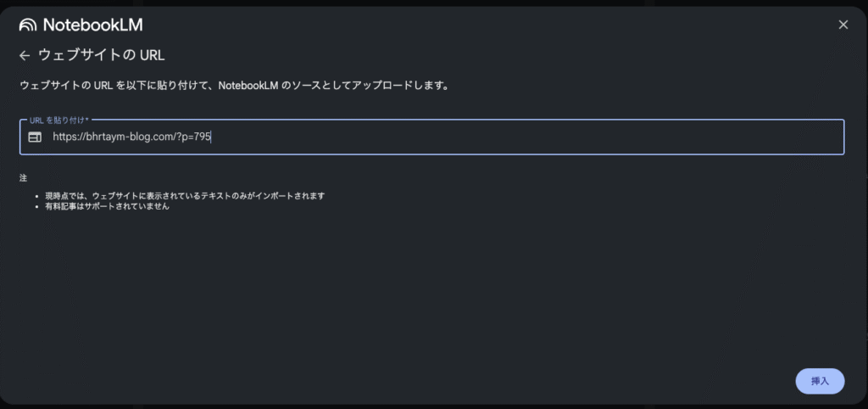The image size is (868, 409).
Task: Place cursor after 795 in the URL
Action: (x=211, y=137)
